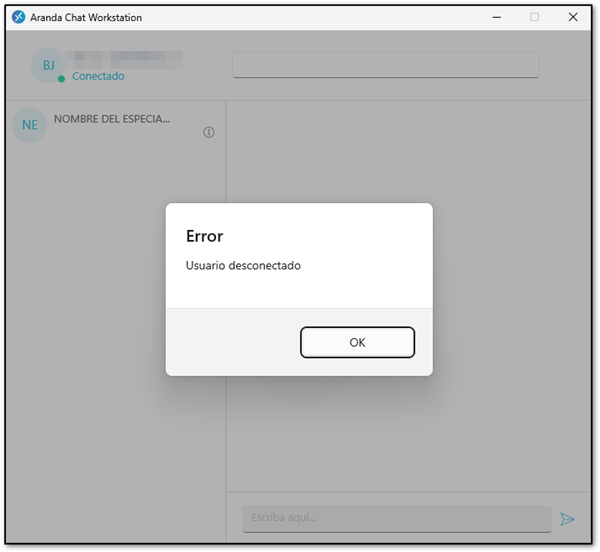Click the BJ user profile avatar
Viewport: 600px width, 552px height.
47,65
